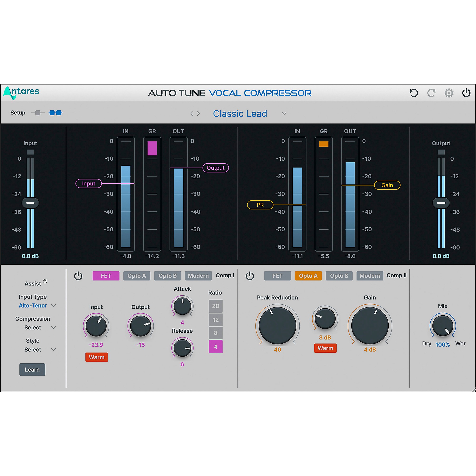The image size is (476, 476).
Task: Select ratio 4
Action: [x=216, y=346]
